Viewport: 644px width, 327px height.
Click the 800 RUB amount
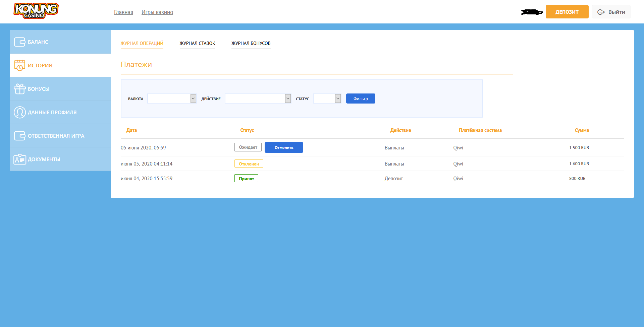577,179
